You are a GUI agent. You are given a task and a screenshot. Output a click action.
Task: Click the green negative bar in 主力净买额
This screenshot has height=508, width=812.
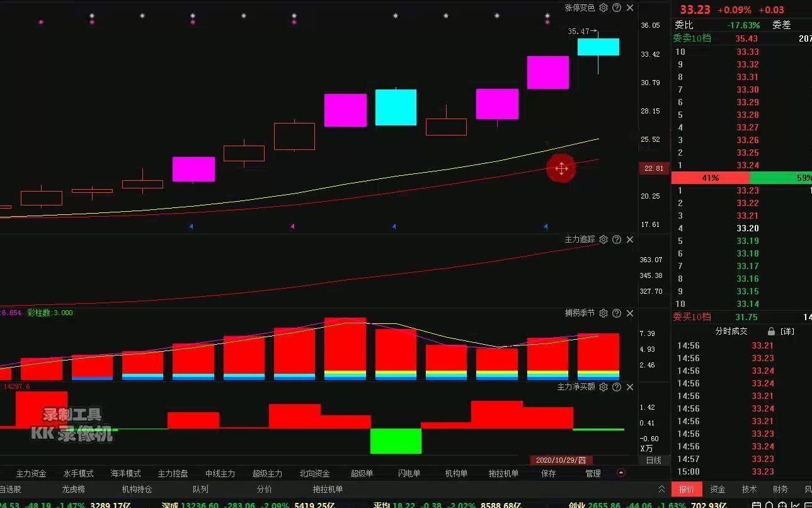click(396, 441)
